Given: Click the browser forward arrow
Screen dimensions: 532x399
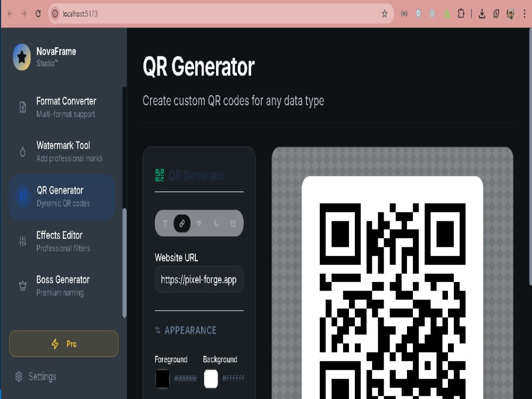Looking at the screenshot, I should [24, 14].
